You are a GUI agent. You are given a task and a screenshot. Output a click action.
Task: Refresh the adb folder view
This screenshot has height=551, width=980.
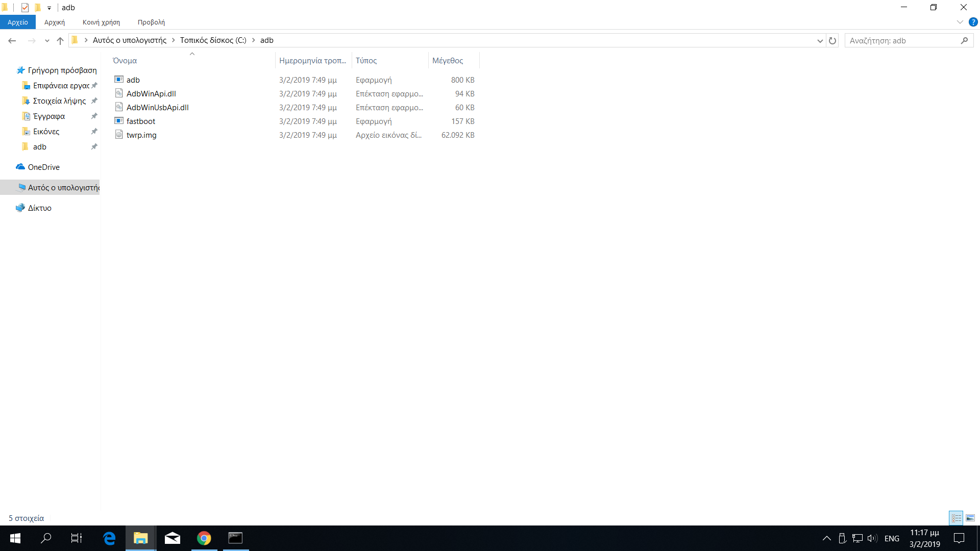pos(832,40)
